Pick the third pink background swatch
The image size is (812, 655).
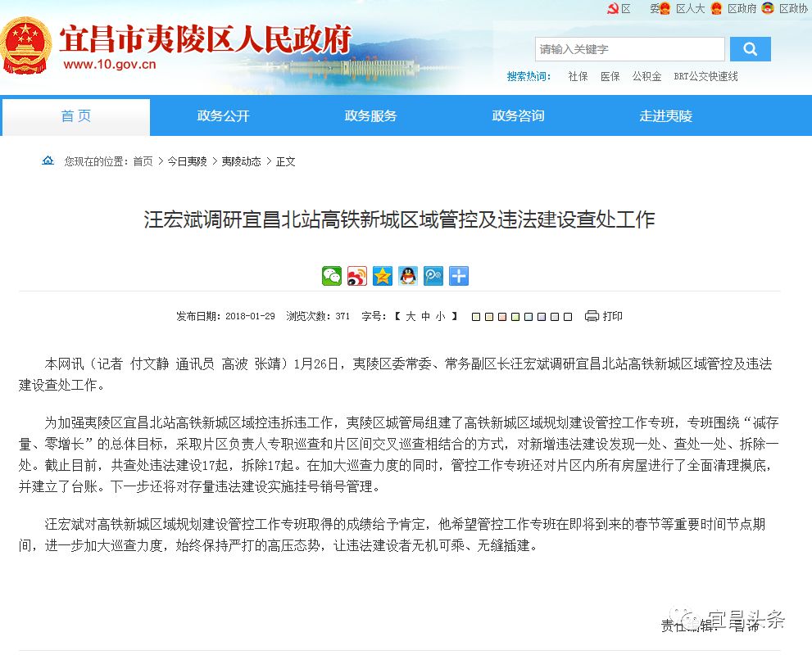pyautogui.click(x=502, y=317)
